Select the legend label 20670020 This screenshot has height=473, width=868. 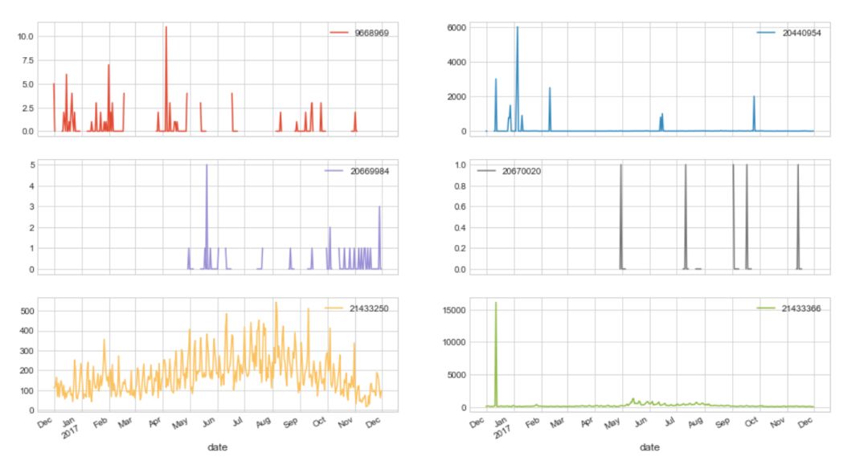pyautogui.click(x=522, y=171)
